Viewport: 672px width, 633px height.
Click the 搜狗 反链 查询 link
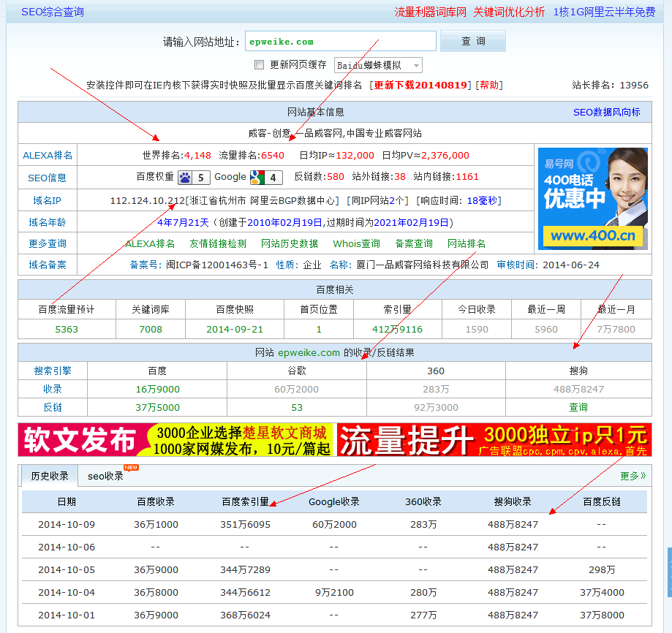[x=578, y=407]
